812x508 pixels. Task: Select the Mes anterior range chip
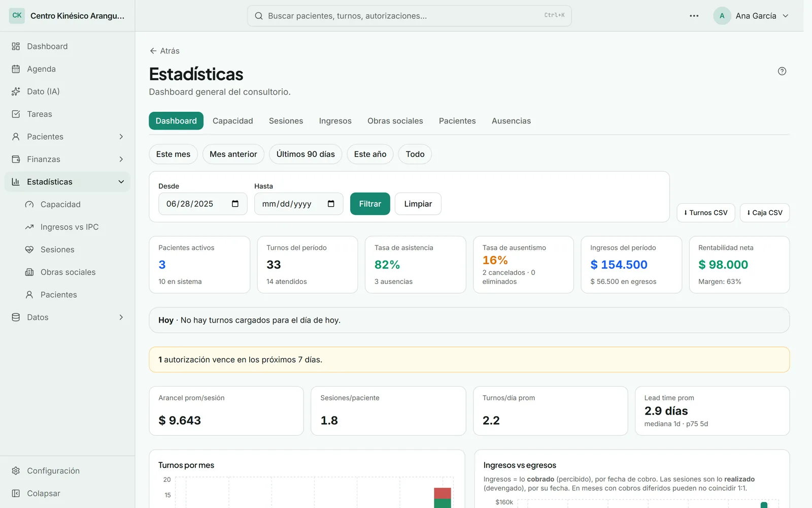click(x=233, y=154)
